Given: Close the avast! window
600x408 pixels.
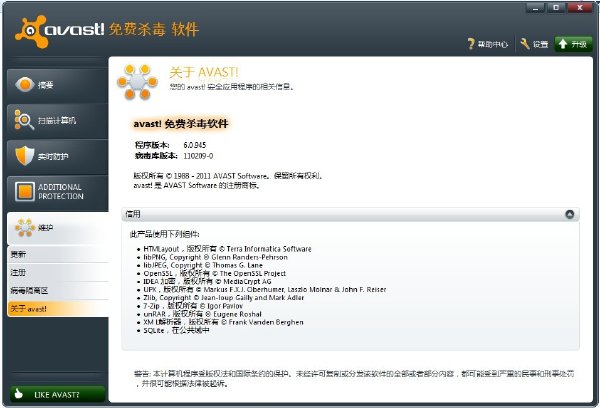Looking at the screenshot, I should pos(580,8).
